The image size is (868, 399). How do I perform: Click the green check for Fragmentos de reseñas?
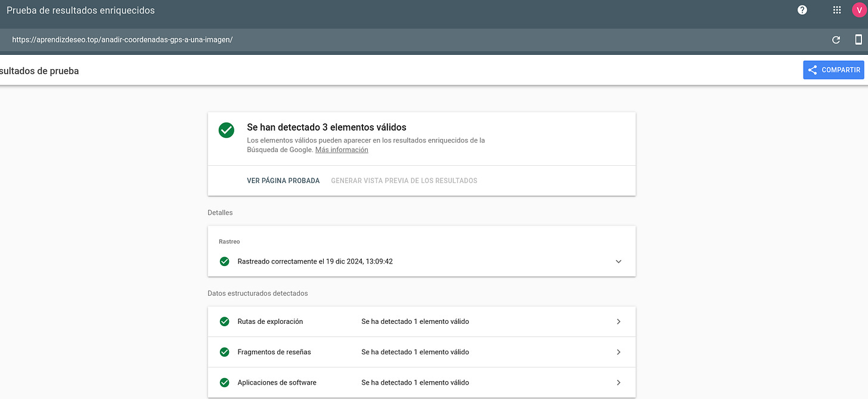225,352
